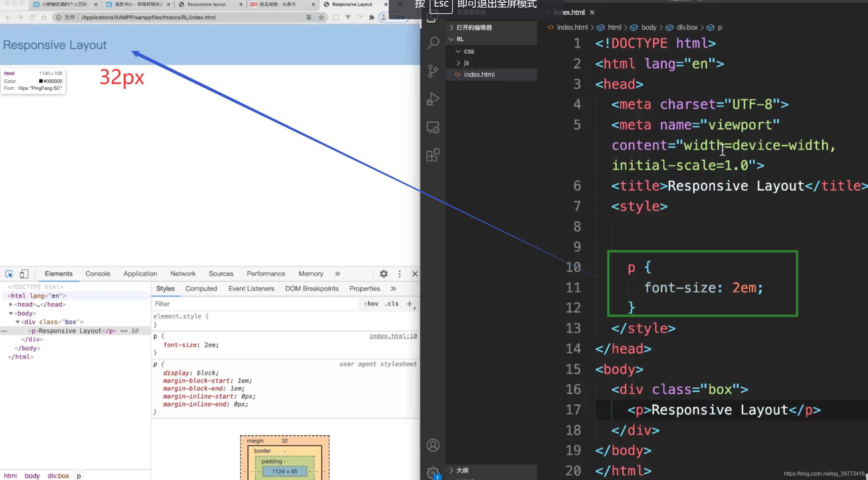Open DOM Breakpoints tab

[312, 288]
